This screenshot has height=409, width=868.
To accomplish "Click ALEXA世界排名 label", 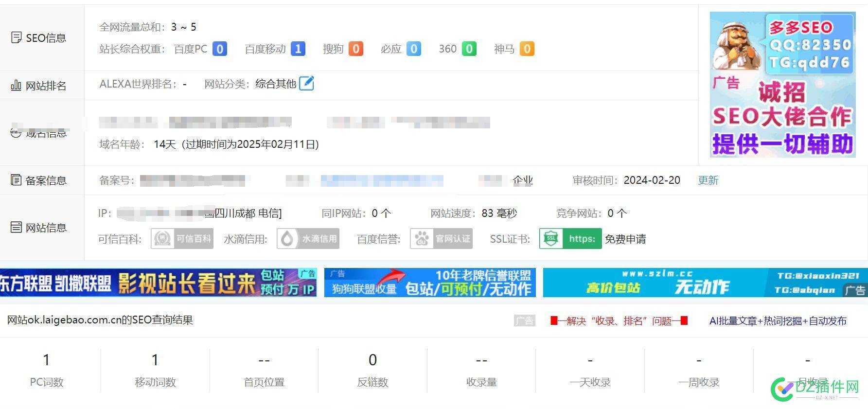I will (138, 84).
